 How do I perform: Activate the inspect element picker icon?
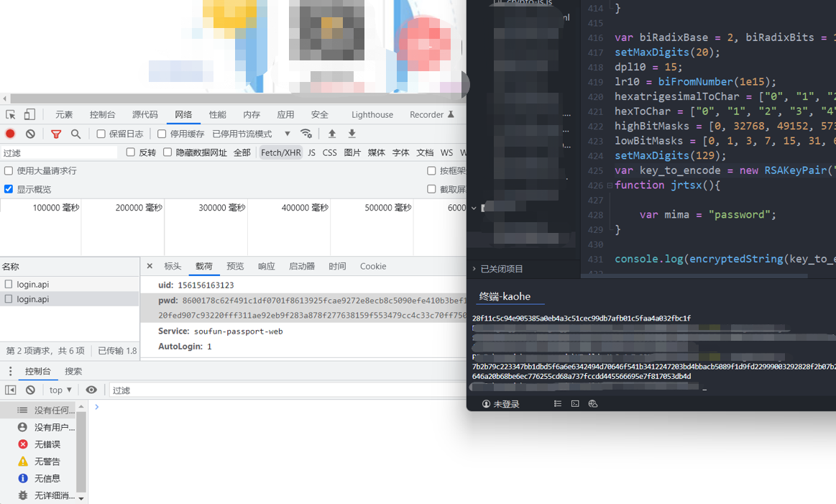click(x=10, y=114)
